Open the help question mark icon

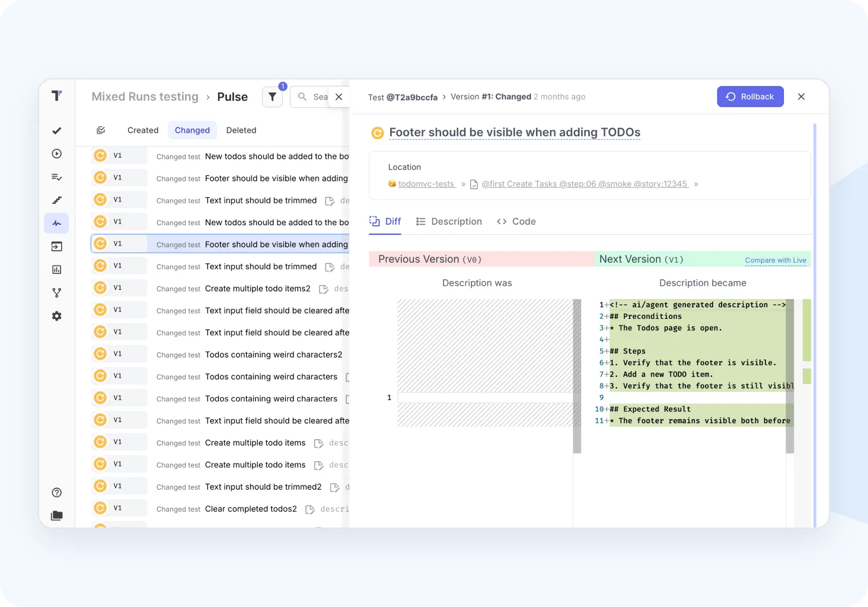(x=57, y=493)
